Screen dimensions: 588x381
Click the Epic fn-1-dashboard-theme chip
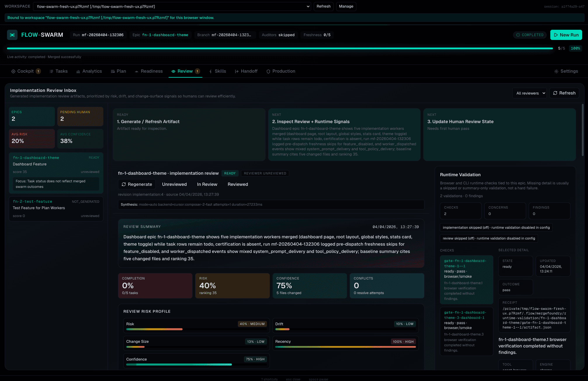[x=160, y=35]
